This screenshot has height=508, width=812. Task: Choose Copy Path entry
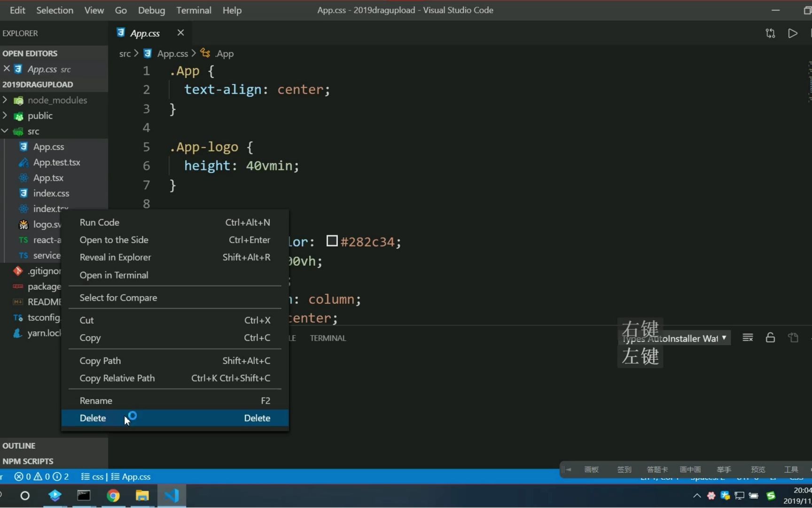coord(175,361)
